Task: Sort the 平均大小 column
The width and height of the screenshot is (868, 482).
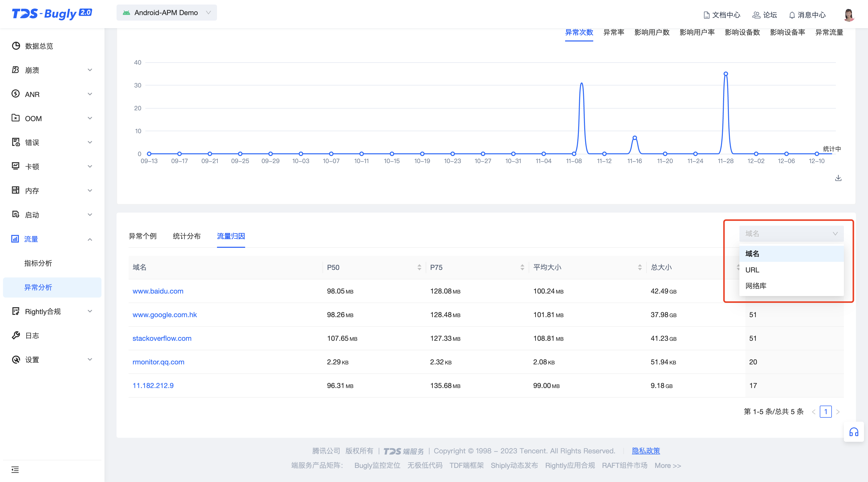Action: pos(640,267)
